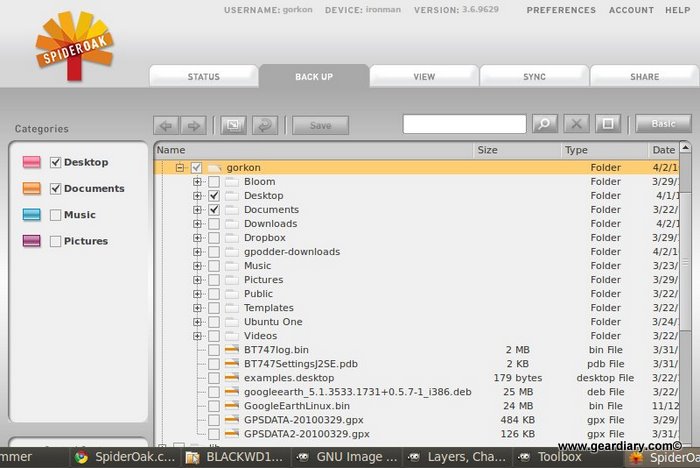Sort by the Name column header

coord(313,150)
